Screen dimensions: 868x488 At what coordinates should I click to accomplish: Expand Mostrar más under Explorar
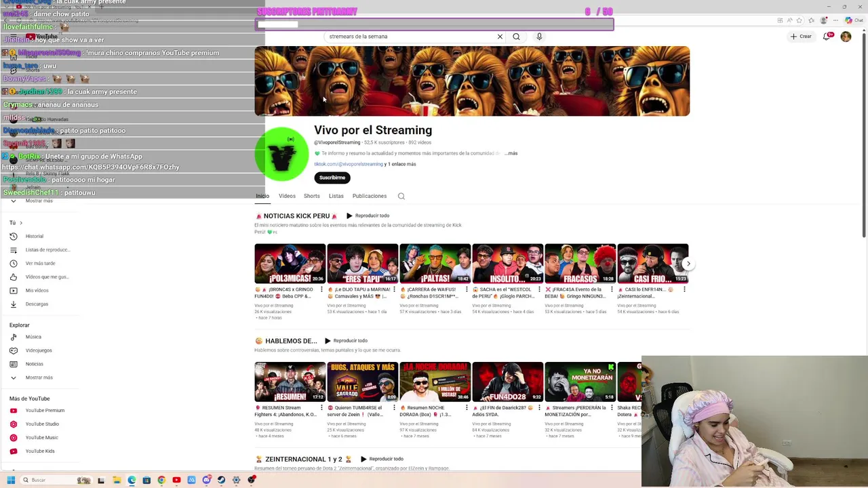click(x=39, y=378)
